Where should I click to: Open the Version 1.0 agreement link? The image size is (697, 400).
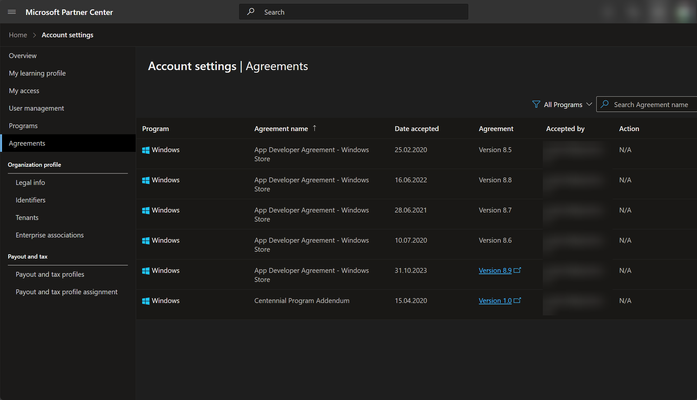[x=495, y=300]
